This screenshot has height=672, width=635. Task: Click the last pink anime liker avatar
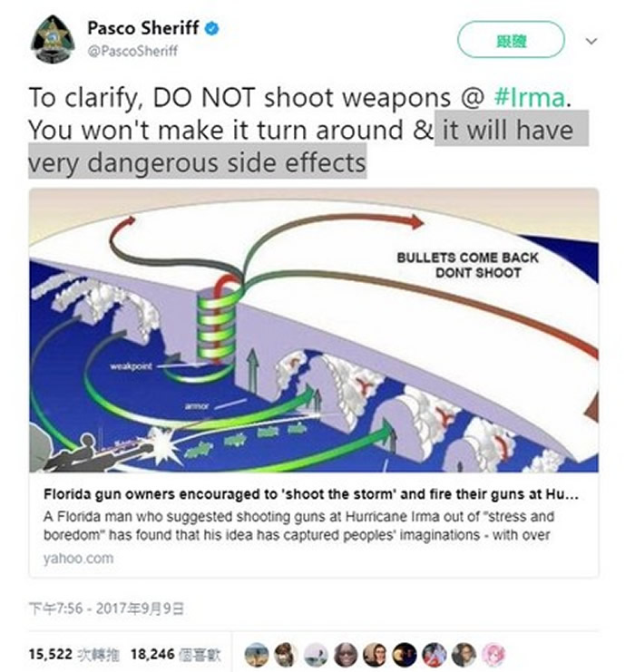[x=493, y=655]
